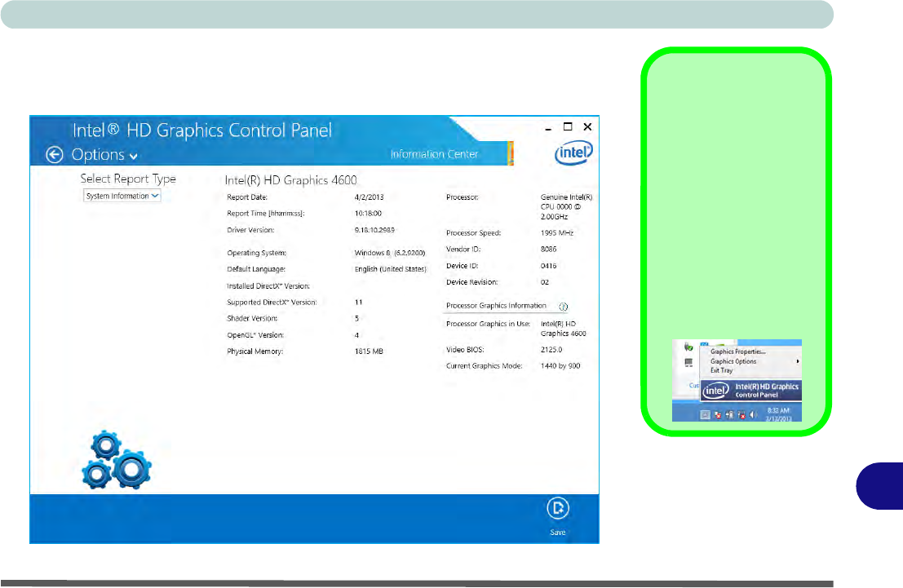This screenshot has width=903, height=588.
Task: Click the Report Date value 4/2/2013
Action: point(370,197)
